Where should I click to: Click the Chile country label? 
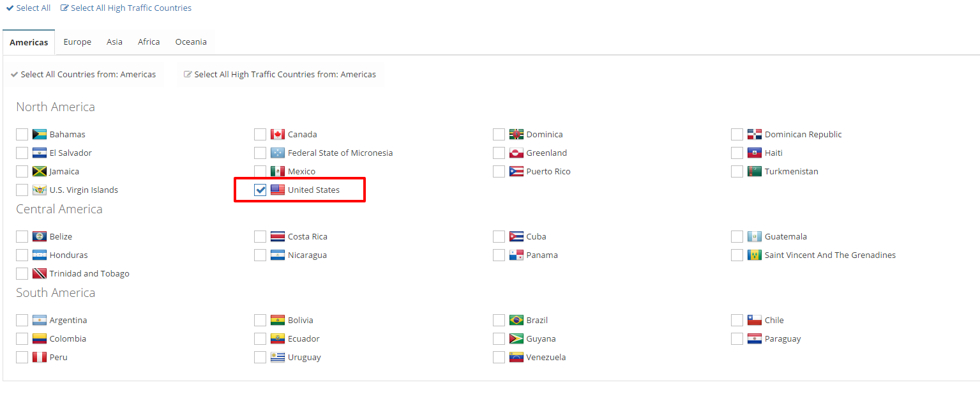click(774, 320)
